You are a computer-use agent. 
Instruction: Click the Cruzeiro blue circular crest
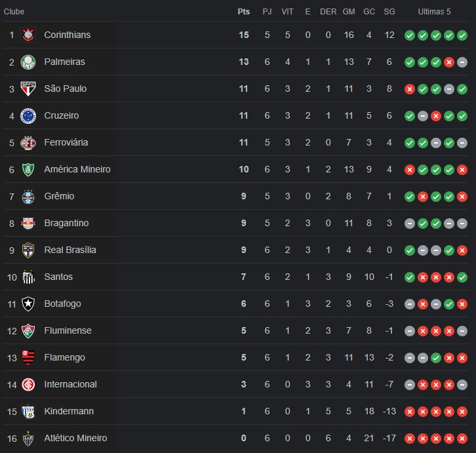click(x=28, y=115)
